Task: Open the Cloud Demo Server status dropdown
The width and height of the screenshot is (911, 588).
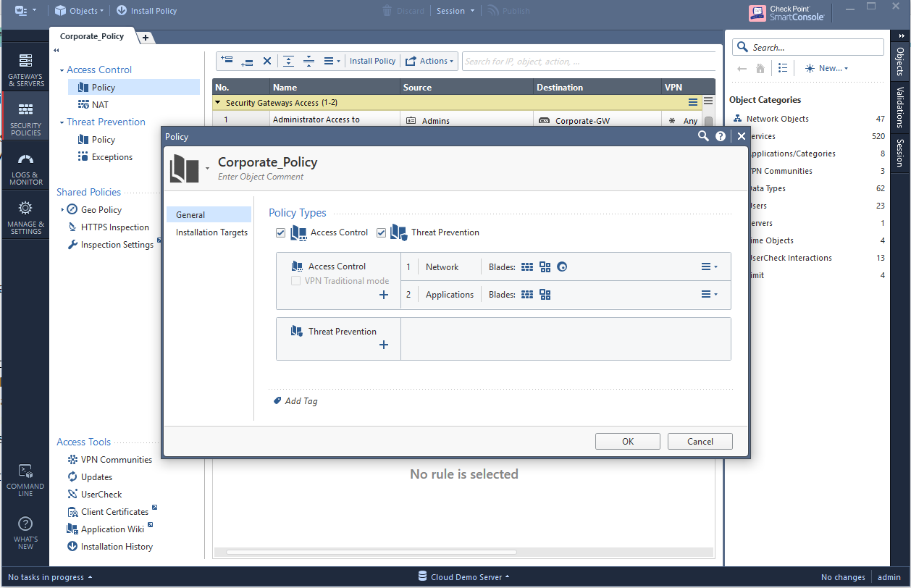Action: click(x=463, y=577)
